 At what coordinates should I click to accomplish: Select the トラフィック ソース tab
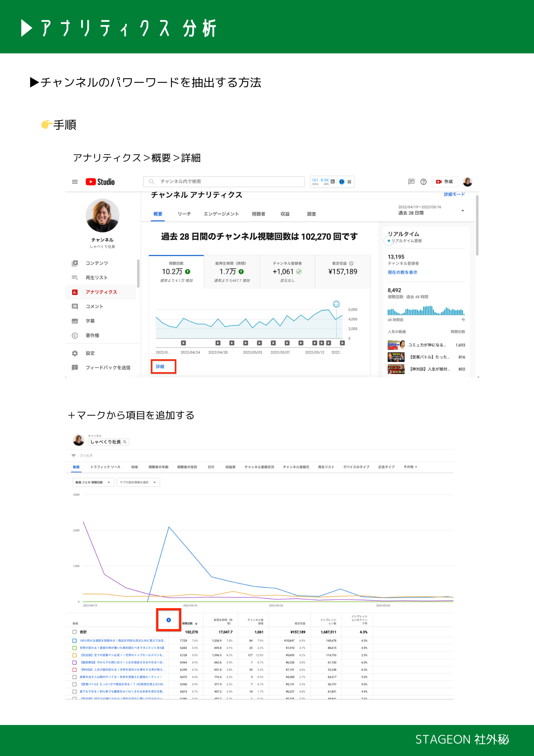point(105,467)
